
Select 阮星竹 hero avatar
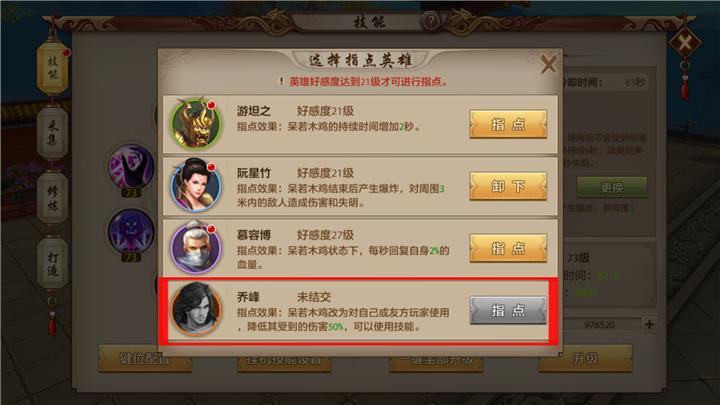(196, 185)
